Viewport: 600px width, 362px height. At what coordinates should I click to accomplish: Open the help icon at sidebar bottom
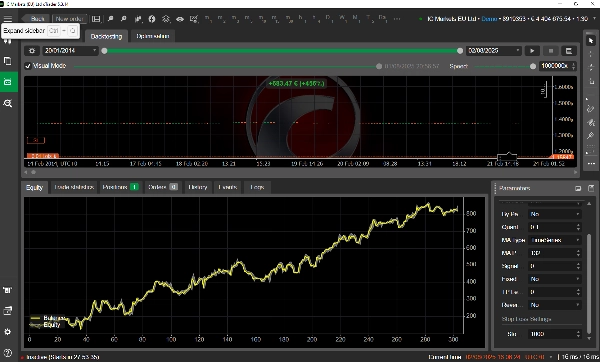pos(8,352)
